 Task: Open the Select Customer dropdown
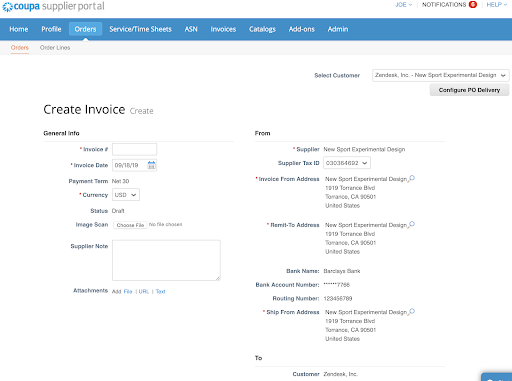click(440, 75)
